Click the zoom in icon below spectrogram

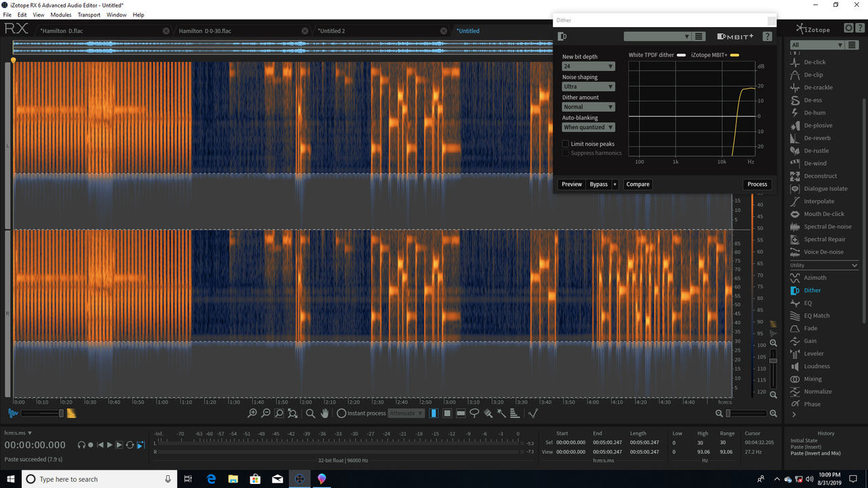point(252,413)
